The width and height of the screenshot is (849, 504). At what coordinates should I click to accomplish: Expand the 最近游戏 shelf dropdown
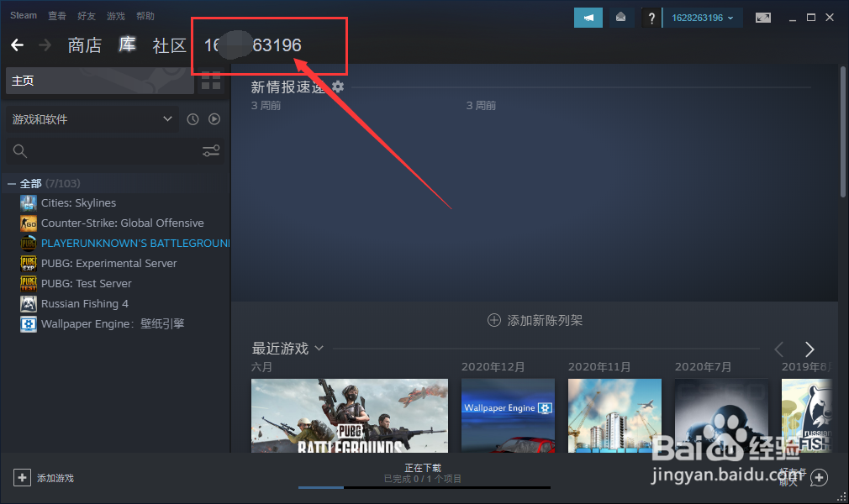click(319, 348)
